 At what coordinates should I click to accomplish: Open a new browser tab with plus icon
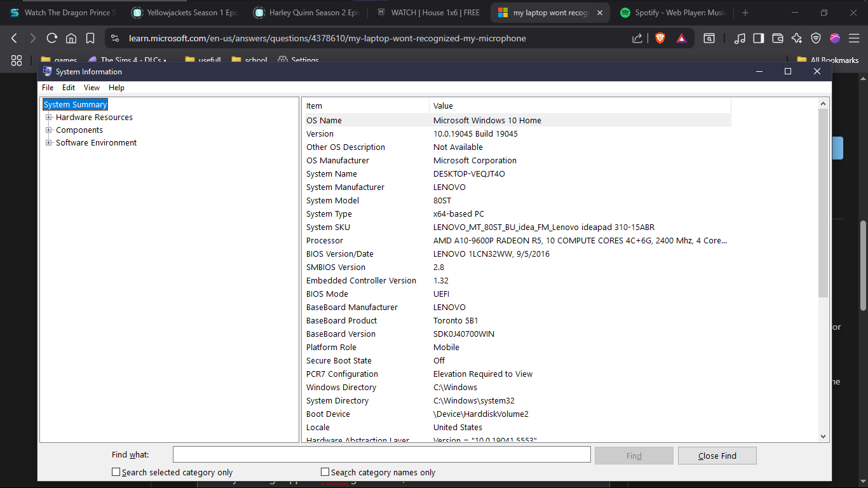[745, 13]
